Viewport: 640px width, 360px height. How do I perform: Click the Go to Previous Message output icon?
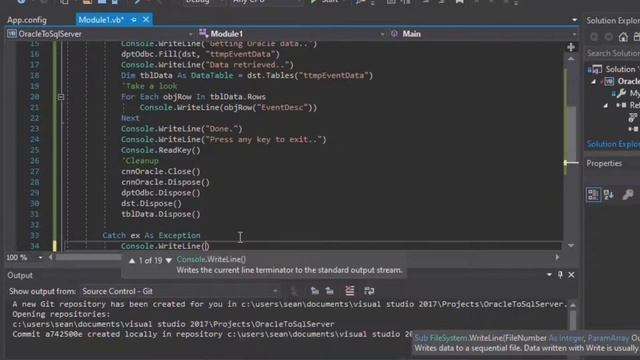(314, 291)
